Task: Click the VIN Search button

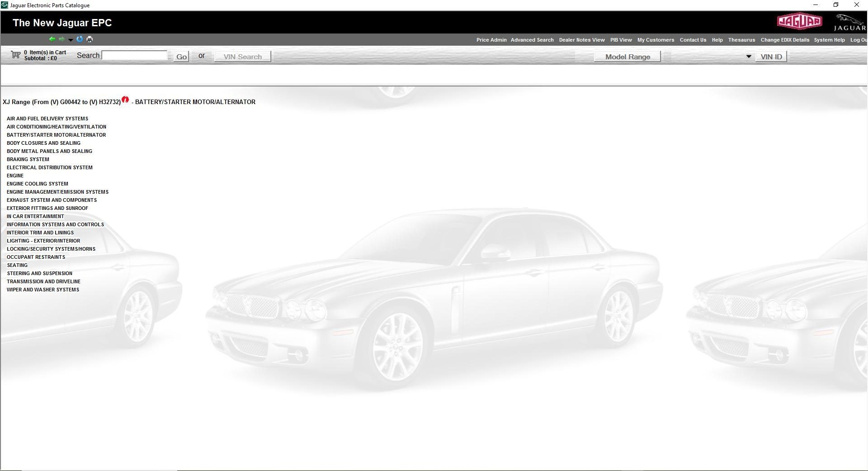Action: coord(242,56)
